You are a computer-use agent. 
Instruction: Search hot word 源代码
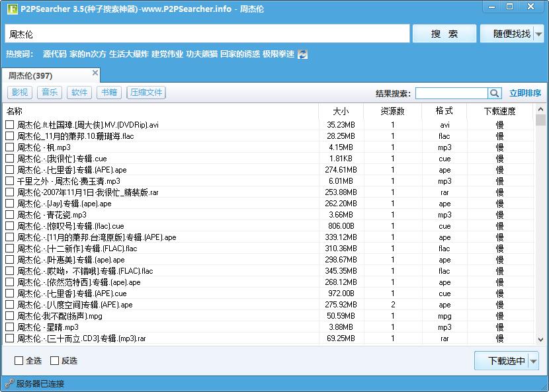55,54
